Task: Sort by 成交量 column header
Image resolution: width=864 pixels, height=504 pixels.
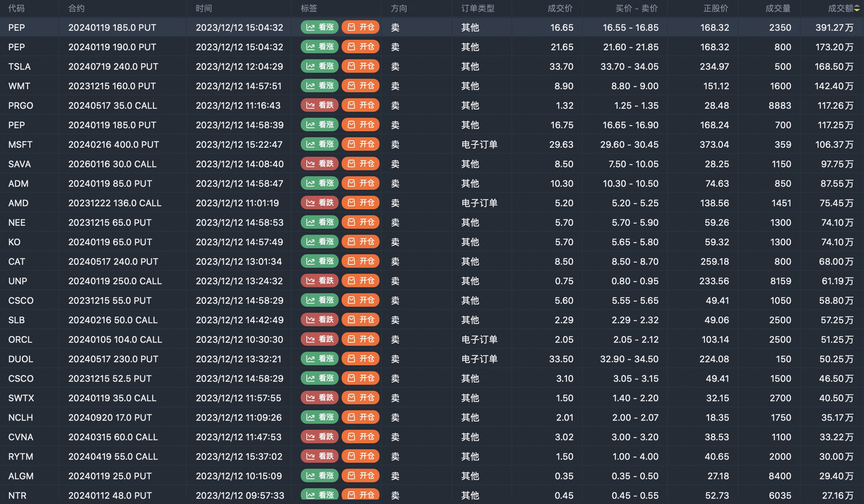Action: 778,8
